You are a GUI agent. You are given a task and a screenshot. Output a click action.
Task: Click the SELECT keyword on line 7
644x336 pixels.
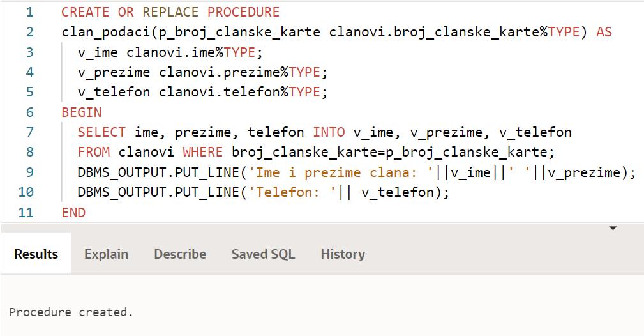click(x=101, y=132)
